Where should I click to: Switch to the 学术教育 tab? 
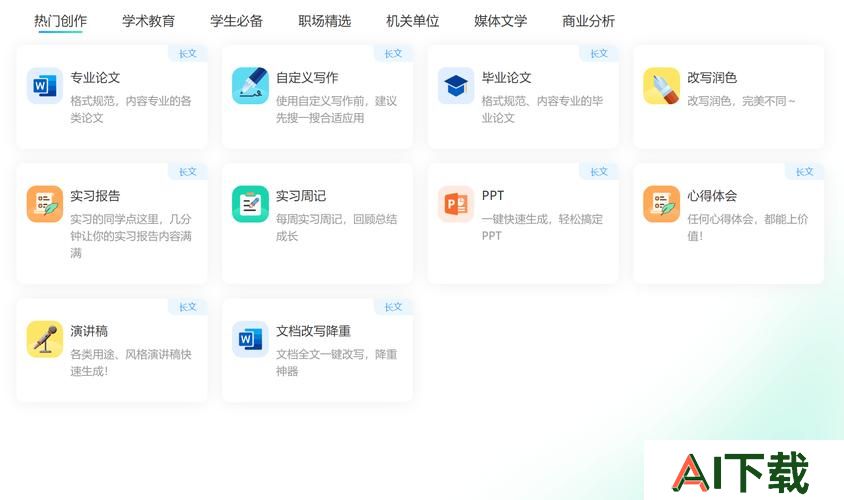149,21
